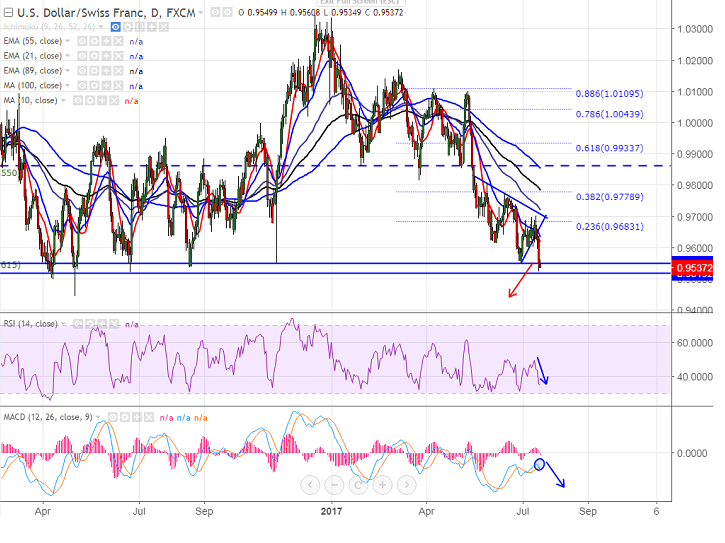Select the 0.618(0.99337) Fibonacci label
The image size is (725, 543).
pyautogui.click(x=609, y=148)
